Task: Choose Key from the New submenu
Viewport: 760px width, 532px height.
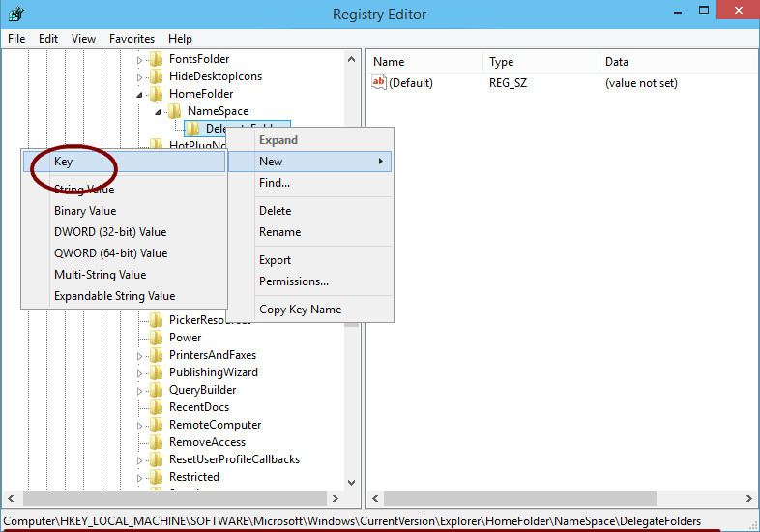Action: click(x=64, y=162)
